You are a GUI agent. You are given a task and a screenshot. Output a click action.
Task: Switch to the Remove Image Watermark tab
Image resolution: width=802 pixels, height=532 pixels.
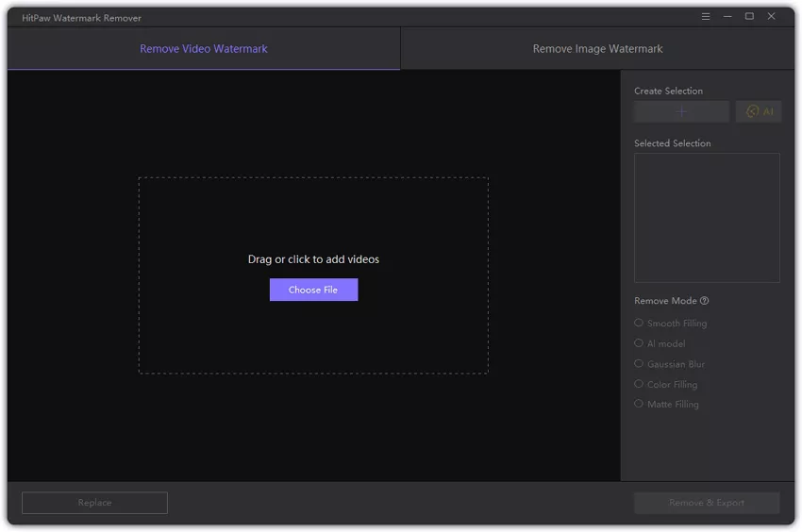[597, 49]
